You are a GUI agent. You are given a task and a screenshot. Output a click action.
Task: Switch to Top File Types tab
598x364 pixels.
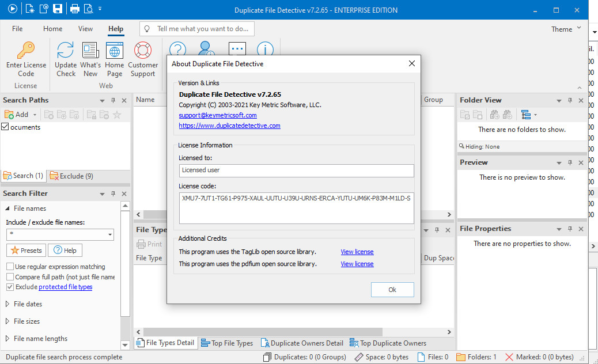[227, 343]
